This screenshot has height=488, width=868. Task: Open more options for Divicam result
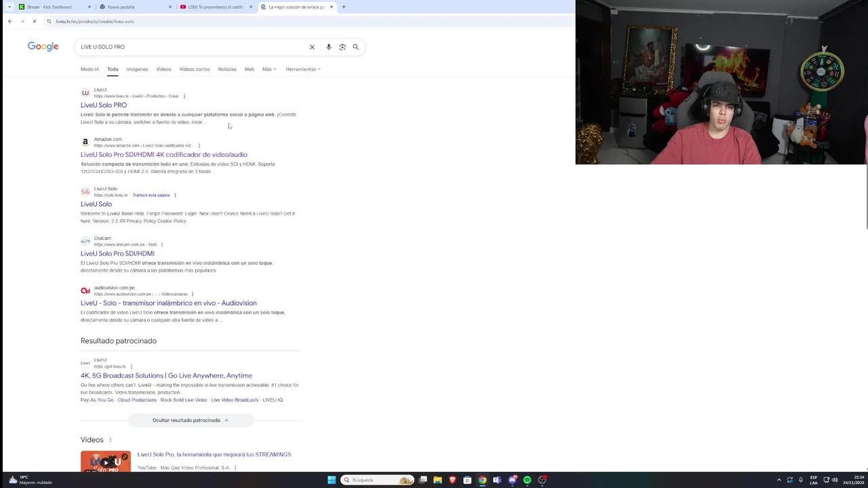point(162,245)
